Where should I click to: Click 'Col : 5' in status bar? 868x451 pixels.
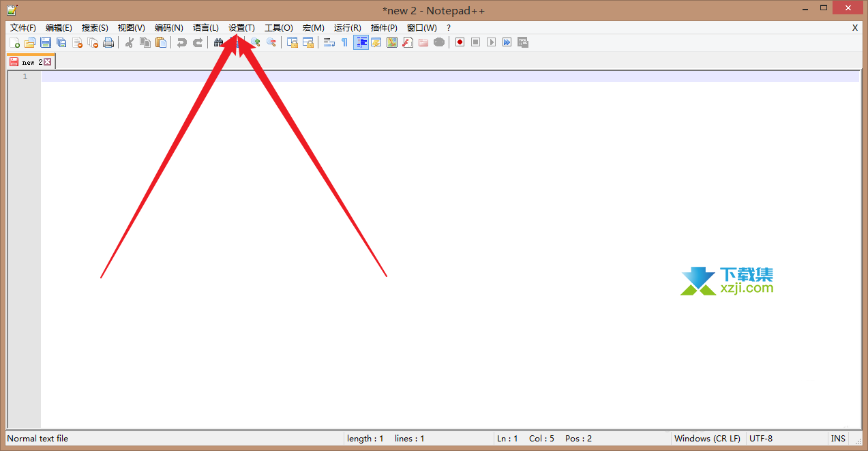(x=541, y=439)
